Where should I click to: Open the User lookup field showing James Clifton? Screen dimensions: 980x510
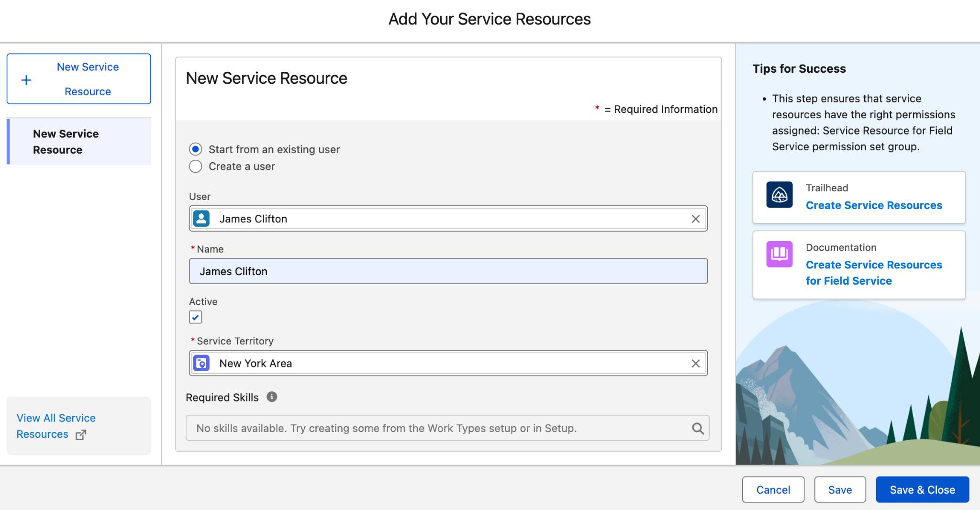[448, 219]
